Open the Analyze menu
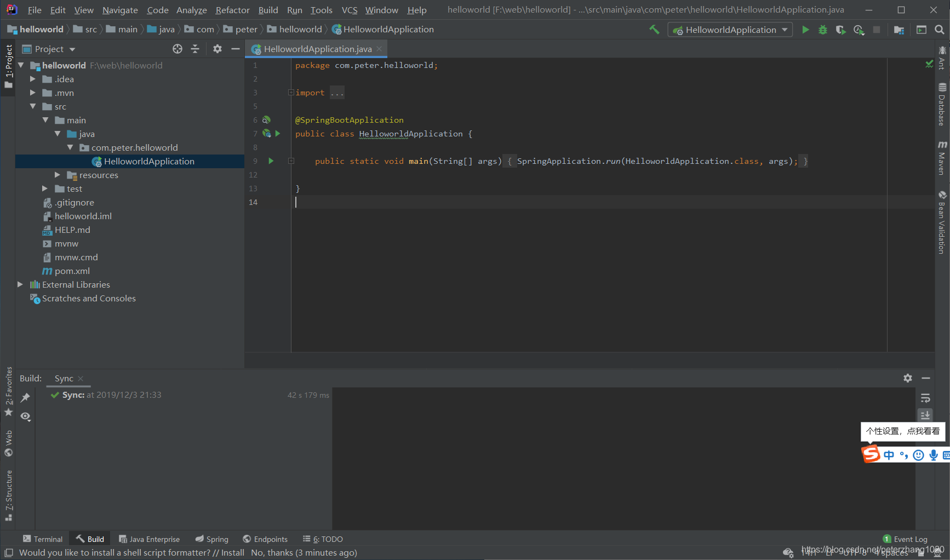The image size is (950, 560). (191, 10)
